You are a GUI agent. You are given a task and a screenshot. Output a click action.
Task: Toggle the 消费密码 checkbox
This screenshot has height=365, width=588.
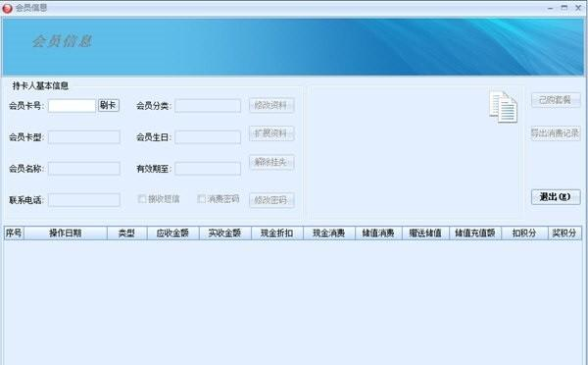(x=201, y=198)
